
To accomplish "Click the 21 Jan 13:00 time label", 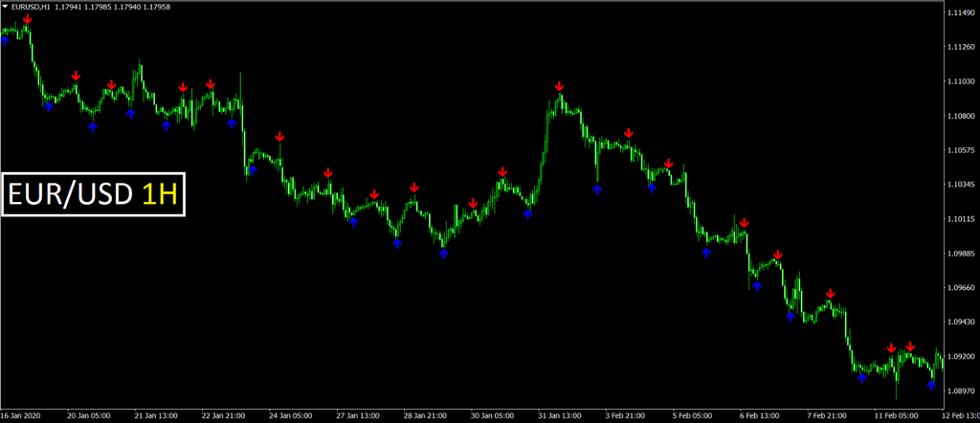I will pyautogui.click(x=156, y=415).
